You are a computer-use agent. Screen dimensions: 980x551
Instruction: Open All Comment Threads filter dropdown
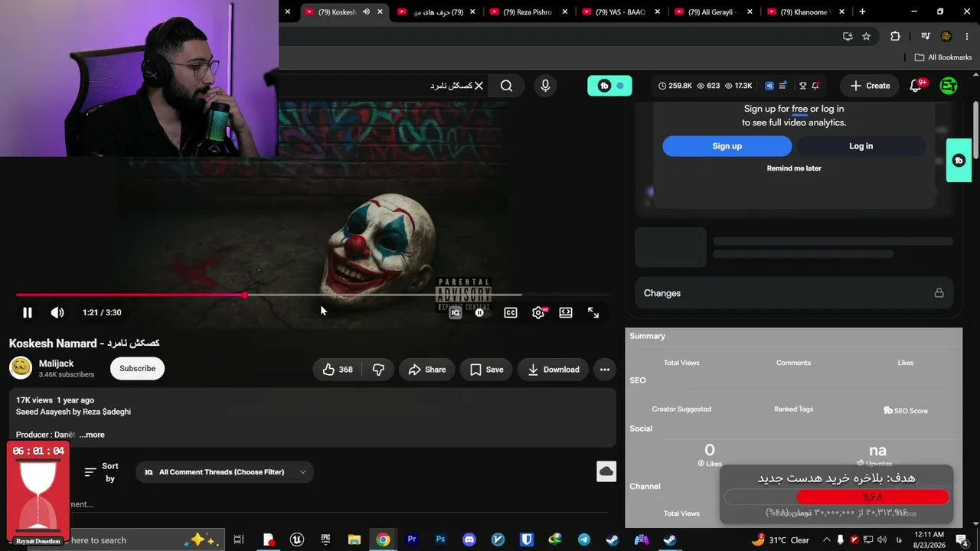225,472
